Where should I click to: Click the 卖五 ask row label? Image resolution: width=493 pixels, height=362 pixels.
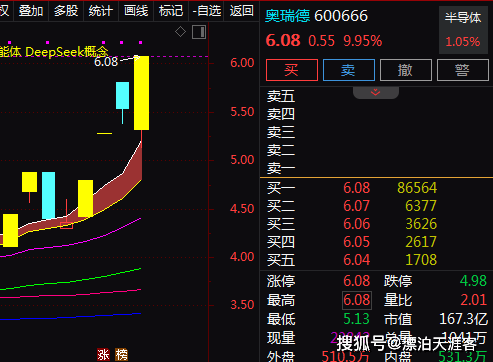click(281, 97)
